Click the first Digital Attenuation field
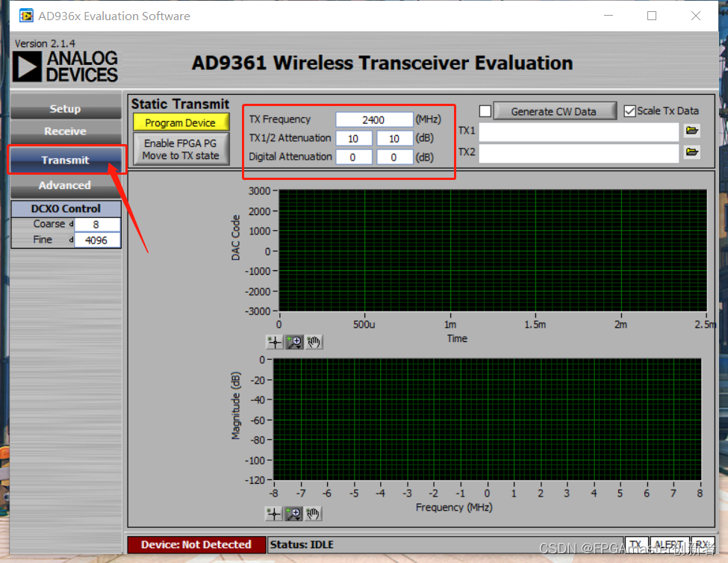 (x=354, y=157)
